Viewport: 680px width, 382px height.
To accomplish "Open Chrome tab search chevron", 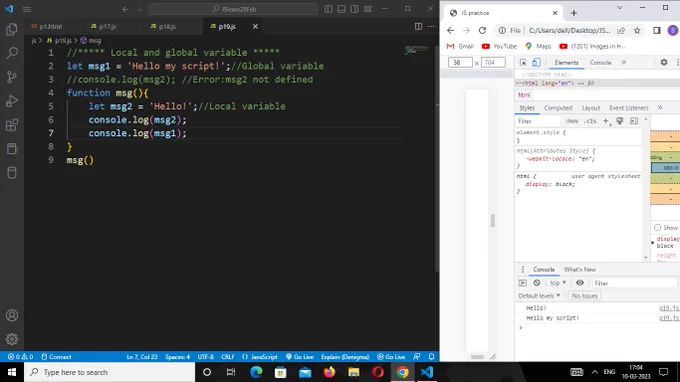I will [619, 8].
